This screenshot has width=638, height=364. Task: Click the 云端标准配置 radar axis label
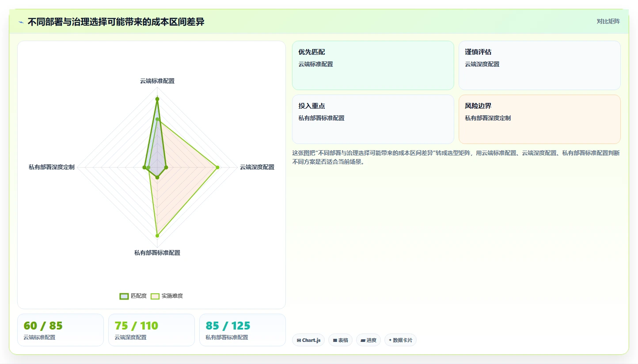[157, 81]
